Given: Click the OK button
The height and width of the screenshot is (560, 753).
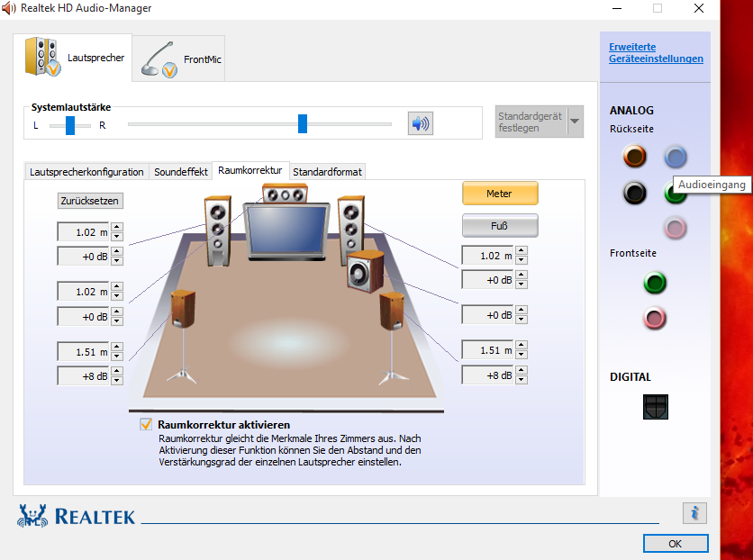Looking at the screenshot, I should 676,543.
